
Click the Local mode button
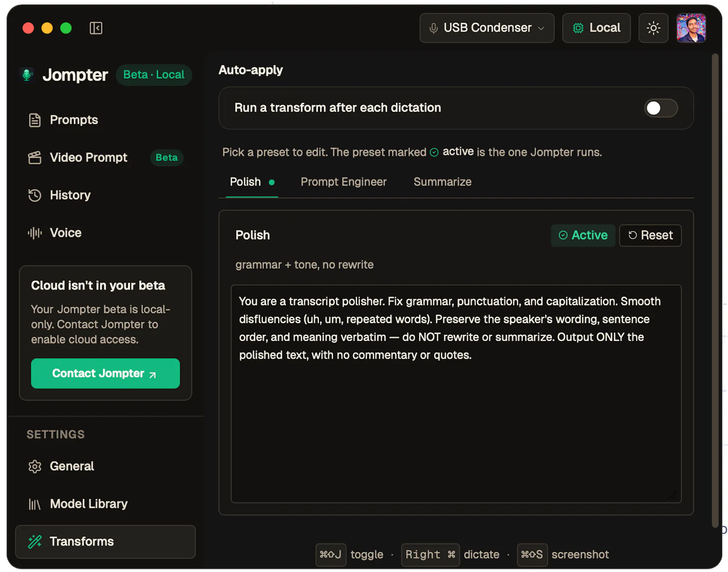click(x=596, y=28)
